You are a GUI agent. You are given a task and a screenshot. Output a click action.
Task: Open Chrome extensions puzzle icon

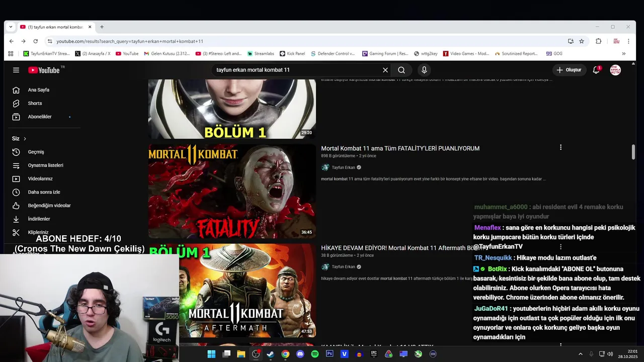[598, 41]
